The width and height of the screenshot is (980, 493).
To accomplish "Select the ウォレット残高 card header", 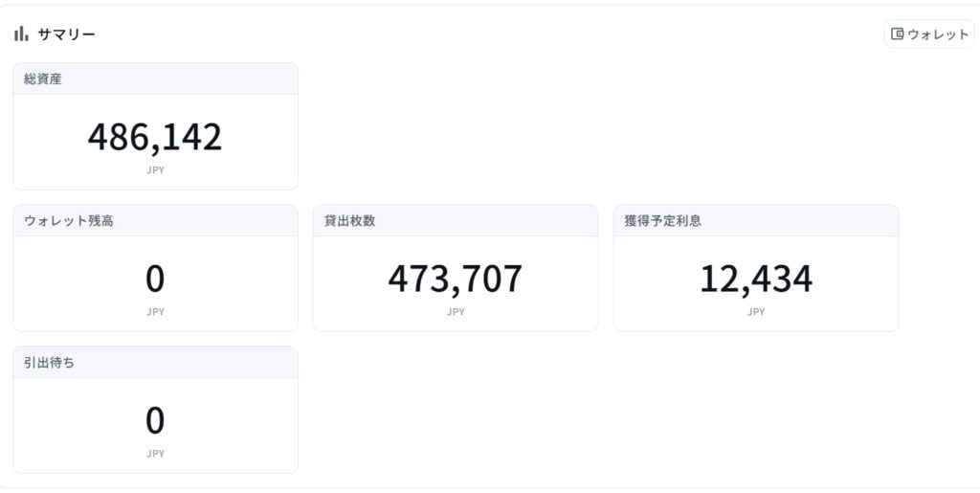I will pyautogui.click(x=156, y=220).
